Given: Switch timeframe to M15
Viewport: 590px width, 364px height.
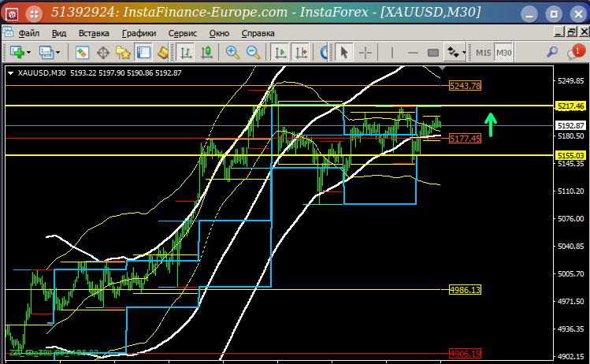Looking at the screenshot, I should (x=483, y=53).
